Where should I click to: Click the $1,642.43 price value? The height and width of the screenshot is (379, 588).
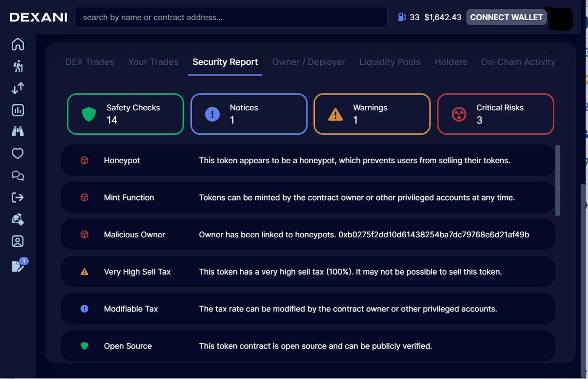click(443, 17)
